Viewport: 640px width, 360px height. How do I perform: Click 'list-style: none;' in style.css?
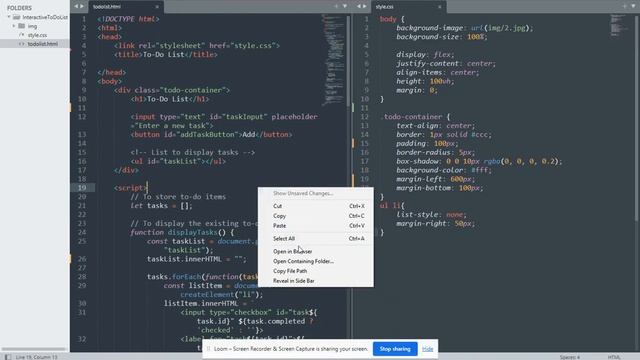click(431, 215)
